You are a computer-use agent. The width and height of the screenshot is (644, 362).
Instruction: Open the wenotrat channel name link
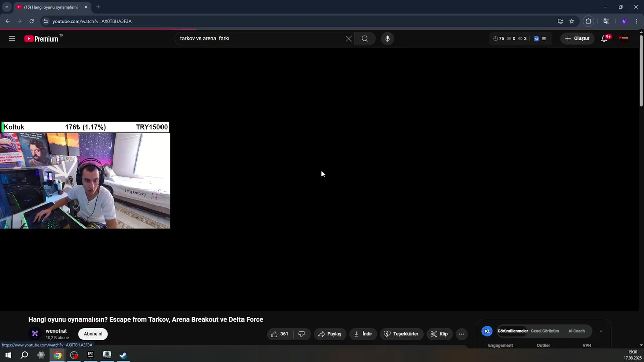56,331
